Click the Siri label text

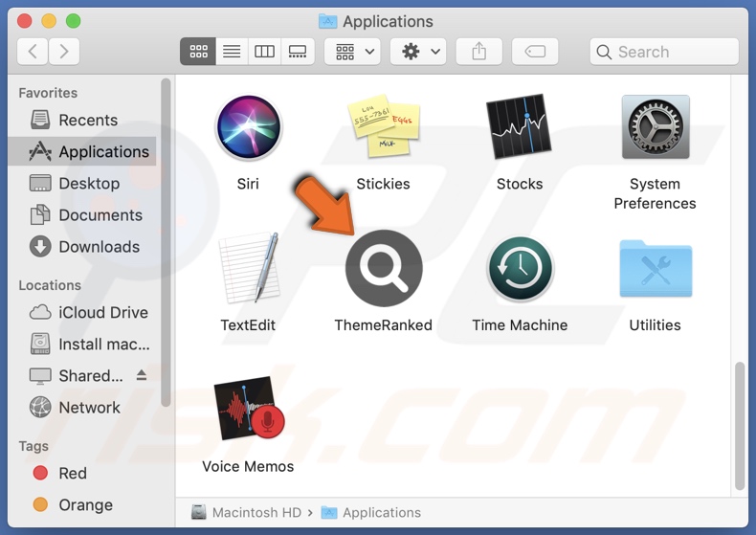(248, 184)
